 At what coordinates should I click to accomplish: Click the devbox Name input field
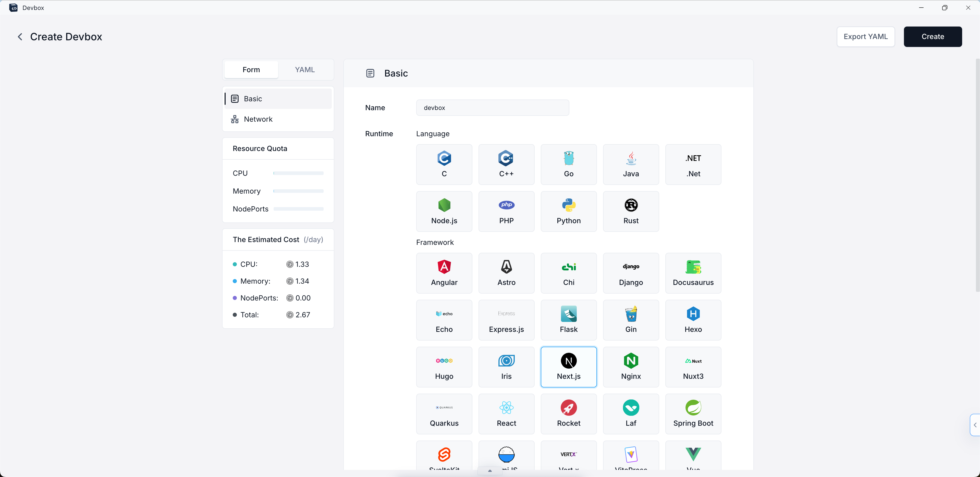pos(493,108)
